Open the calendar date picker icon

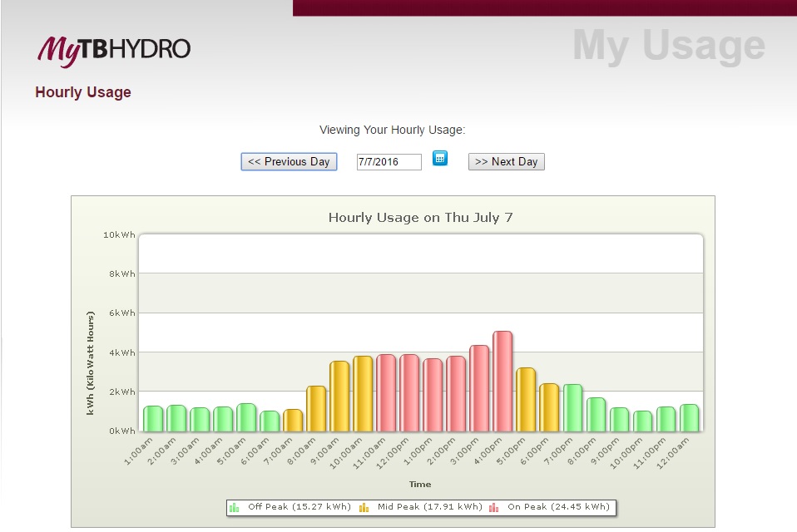[x=439, y=158]
